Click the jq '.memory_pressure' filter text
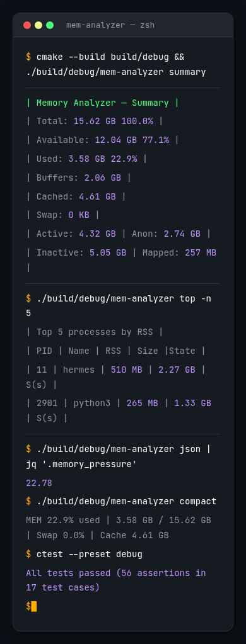Screen dimensions: 246x644 [x=81, y=465]
